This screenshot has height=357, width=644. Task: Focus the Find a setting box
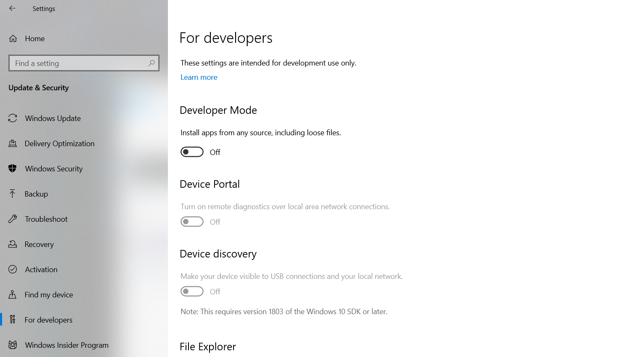[84, 63]
